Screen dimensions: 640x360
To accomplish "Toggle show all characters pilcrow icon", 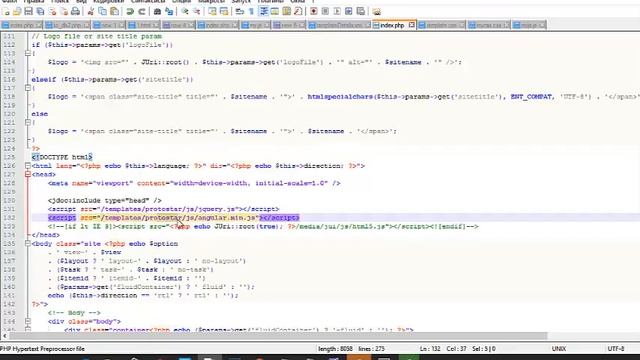I will 251,11.
